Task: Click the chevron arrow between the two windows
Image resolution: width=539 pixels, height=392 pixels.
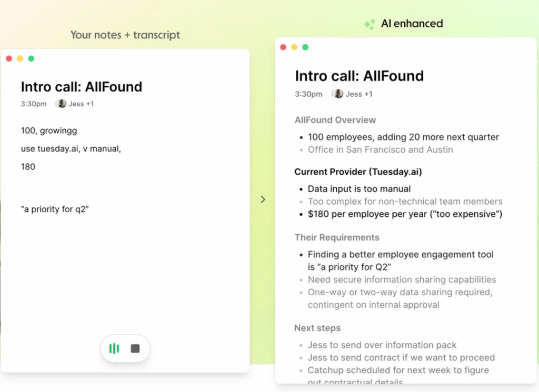Action: 263,199
